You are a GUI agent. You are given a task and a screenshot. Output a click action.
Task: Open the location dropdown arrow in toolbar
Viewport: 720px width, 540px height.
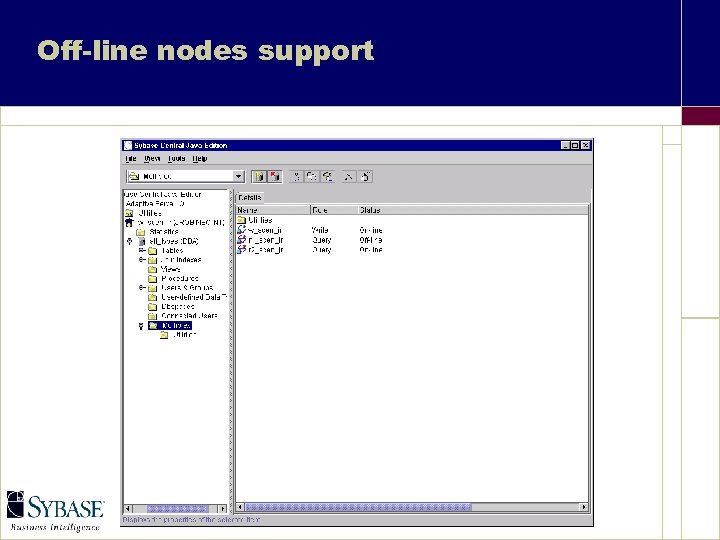(238, 176)
